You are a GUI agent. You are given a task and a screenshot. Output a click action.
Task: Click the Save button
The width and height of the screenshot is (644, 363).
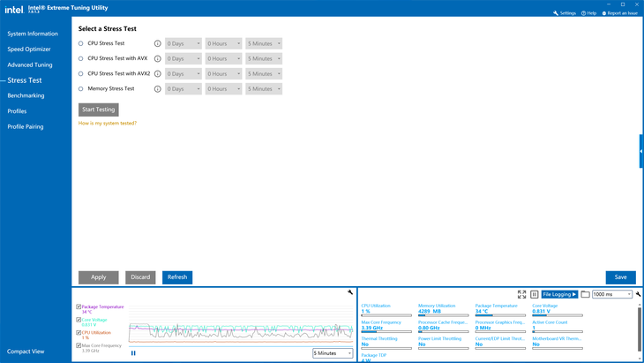click(620, 277)
